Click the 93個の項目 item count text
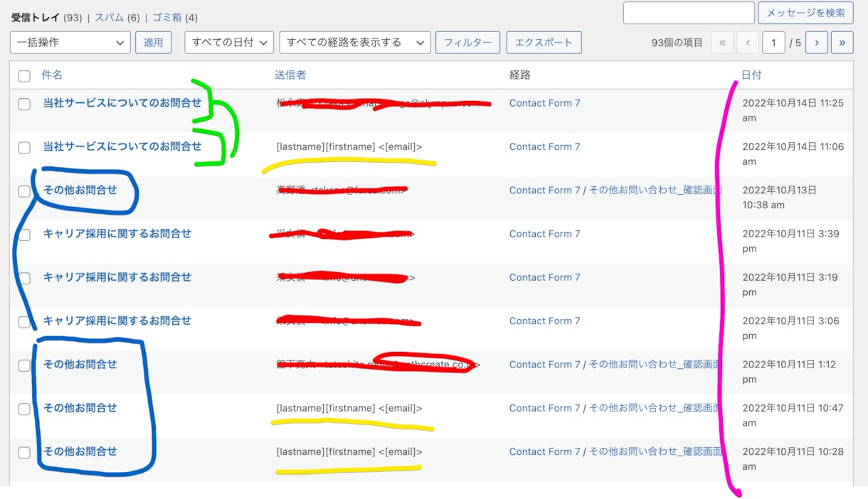868x499 pixels. tap(677, 43)
